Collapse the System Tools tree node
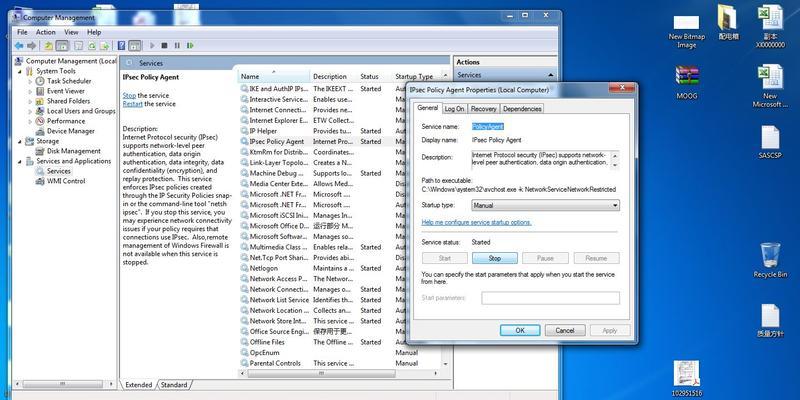Viewport: 800px width, 400px height. (x=20, y=71)
